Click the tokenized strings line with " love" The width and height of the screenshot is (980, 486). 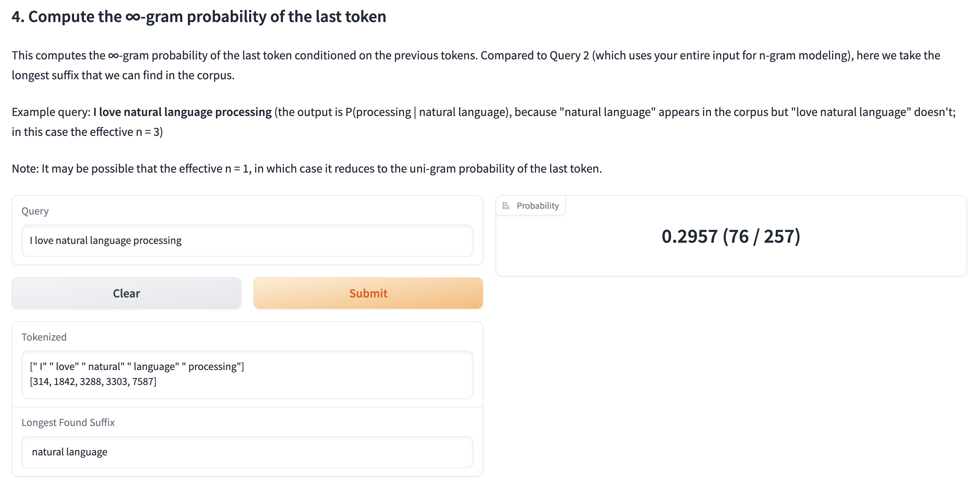pyautogui.click(x=137, y=367)
